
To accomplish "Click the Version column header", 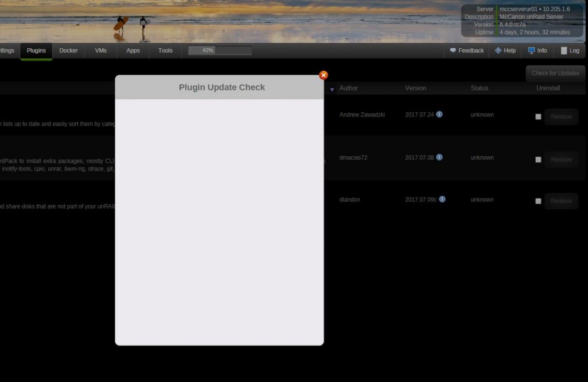I will tap(416, 88).
